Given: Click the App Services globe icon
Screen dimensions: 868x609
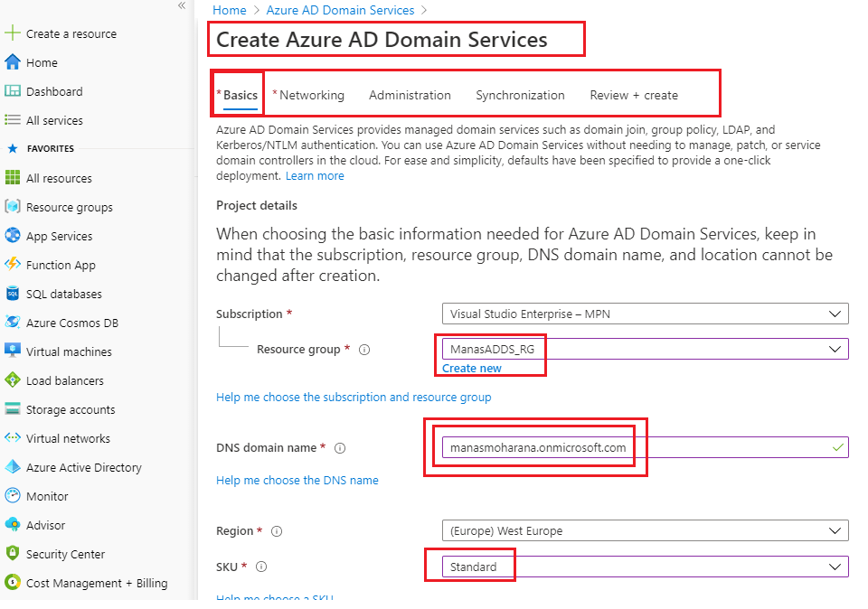Looking at the screenshot, I should point(12,236).
